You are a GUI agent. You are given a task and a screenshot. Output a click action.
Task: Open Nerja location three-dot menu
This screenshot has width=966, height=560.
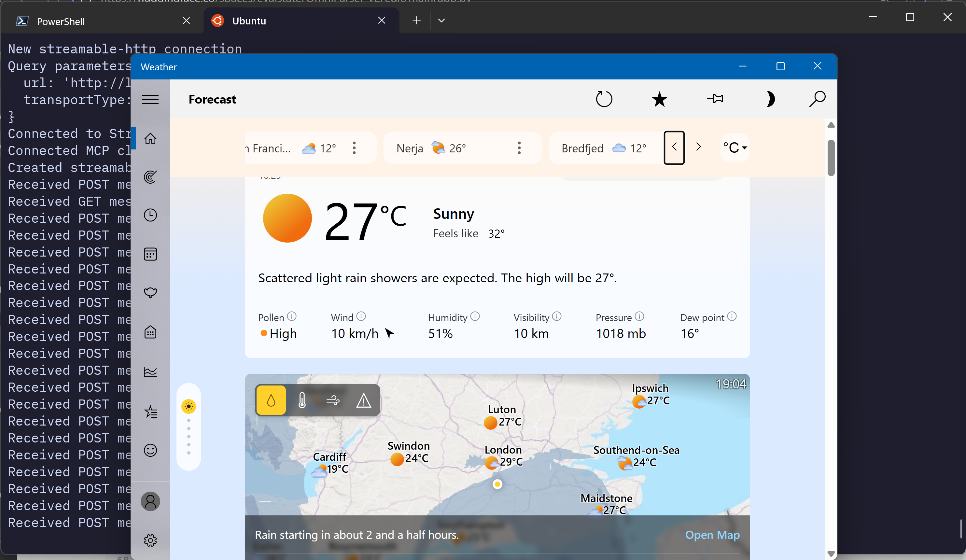tap(519, 148)
